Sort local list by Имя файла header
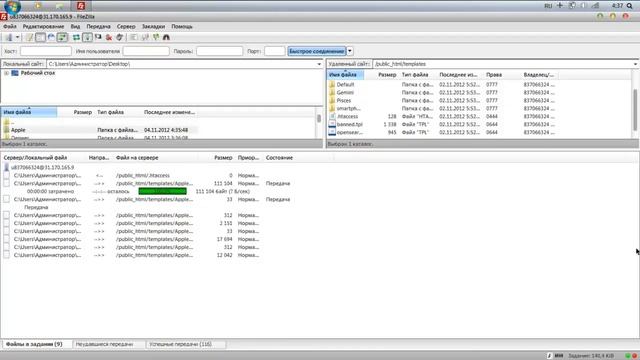 coord(29,112)
